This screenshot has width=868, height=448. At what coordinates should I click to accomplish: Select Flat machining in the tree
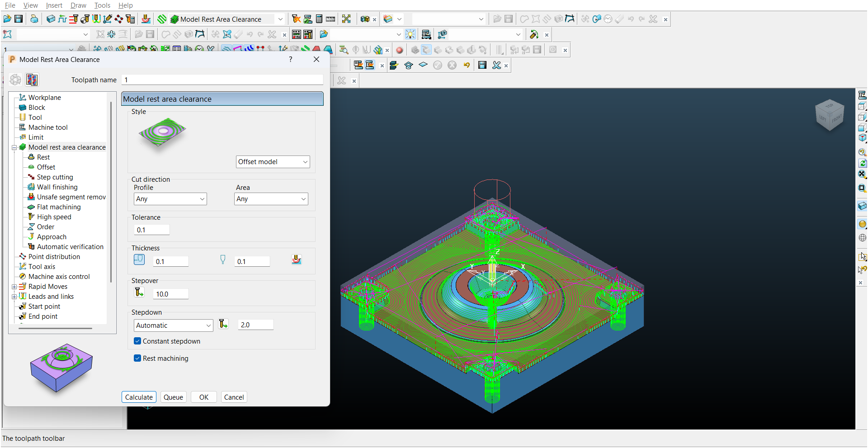pyautogui.click(x=59, y=207)
